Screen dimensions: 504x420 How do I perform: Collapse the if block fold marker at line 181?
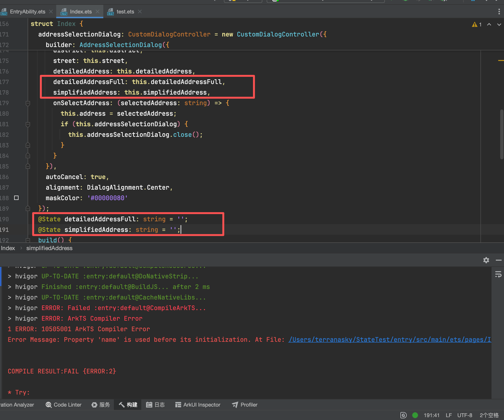click(x=28, y=124)
